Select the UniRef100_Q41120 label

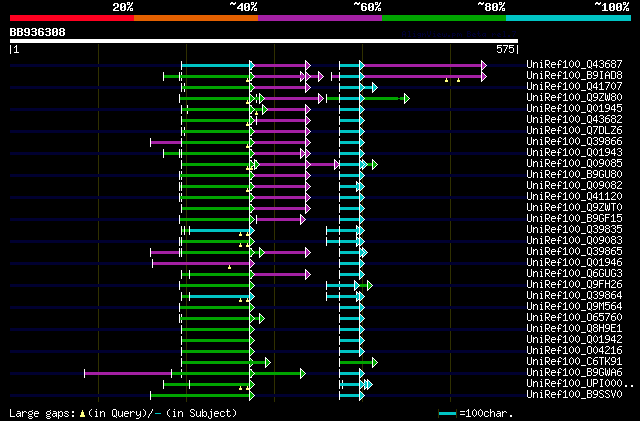pyautogui.click(x=574, y=196)
